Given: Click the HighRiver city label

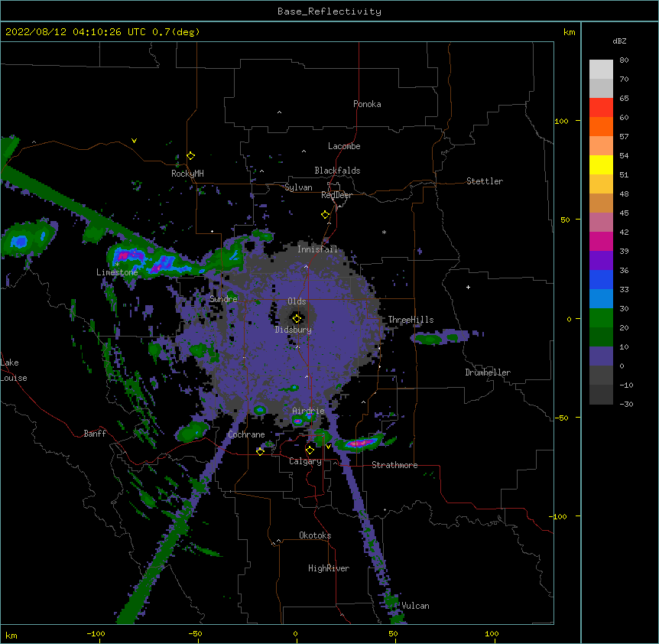Looking at the screenshot, I should click(x=329, y=568).
